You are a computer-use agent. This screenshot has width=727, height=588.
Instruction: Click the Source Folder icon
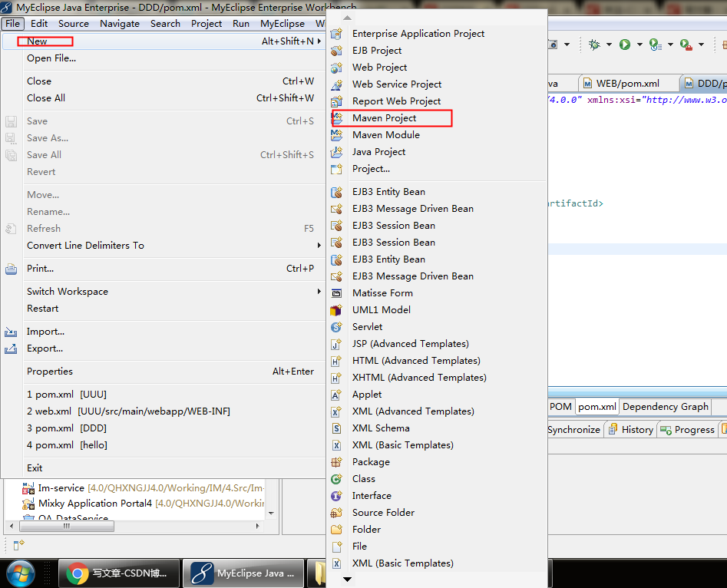point(336,513)
